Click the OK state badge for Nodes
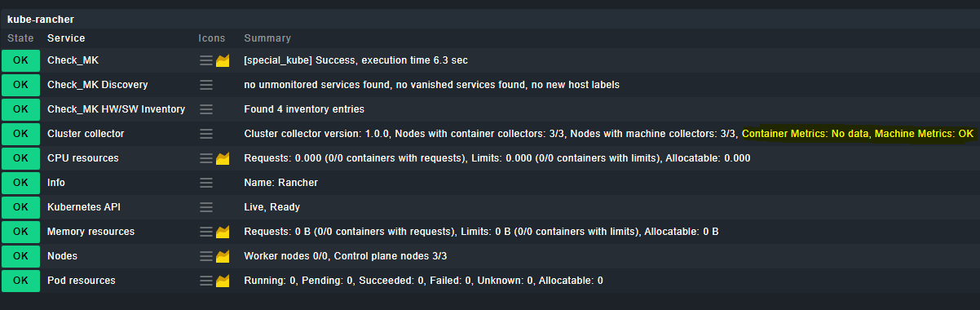Viewport: 980px width, 310px height. point(20,256)
